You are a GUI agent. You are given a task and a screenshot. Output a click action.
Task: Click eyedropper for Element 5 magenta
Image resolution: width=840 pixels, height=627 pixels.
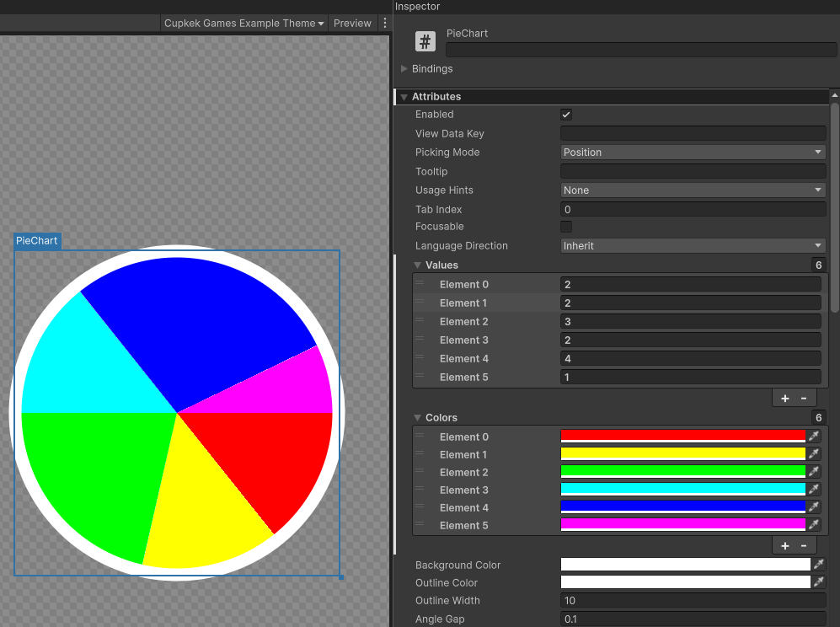click(x=814, y=525)
